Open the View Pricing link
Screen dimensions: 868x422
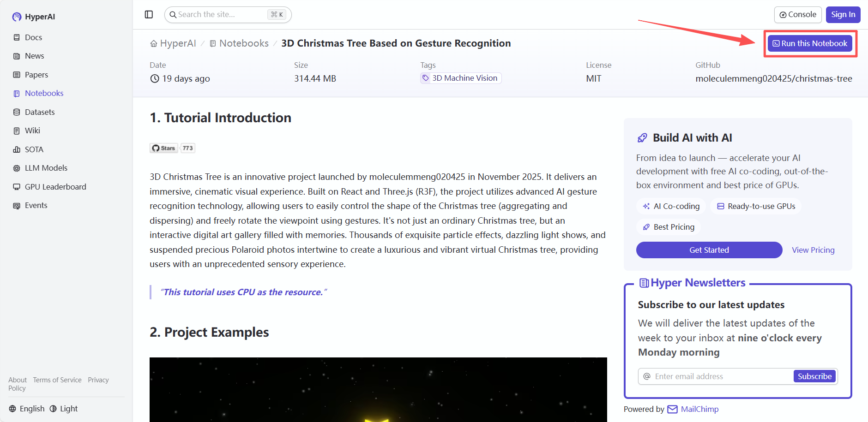[x=813, y=250]
